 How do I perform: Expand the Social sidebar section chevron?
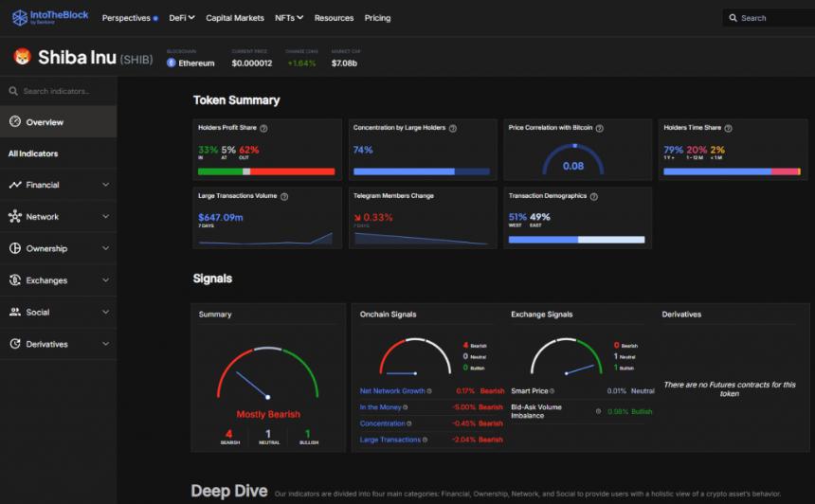(105, 312)
